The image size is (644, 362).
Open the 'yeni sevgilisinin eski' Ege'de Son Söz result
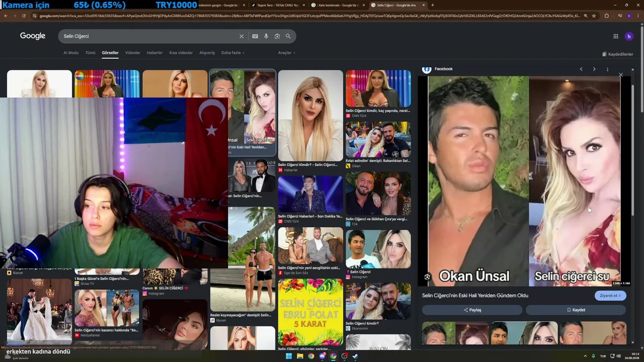[x=310, y=251]
